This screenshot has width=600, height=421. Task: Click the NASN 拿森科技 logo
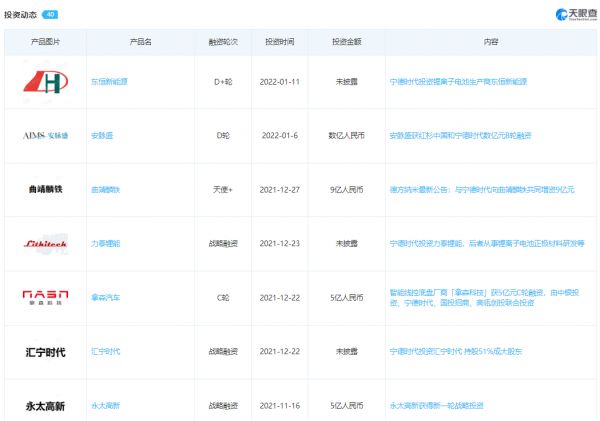[x=45, y=297]
